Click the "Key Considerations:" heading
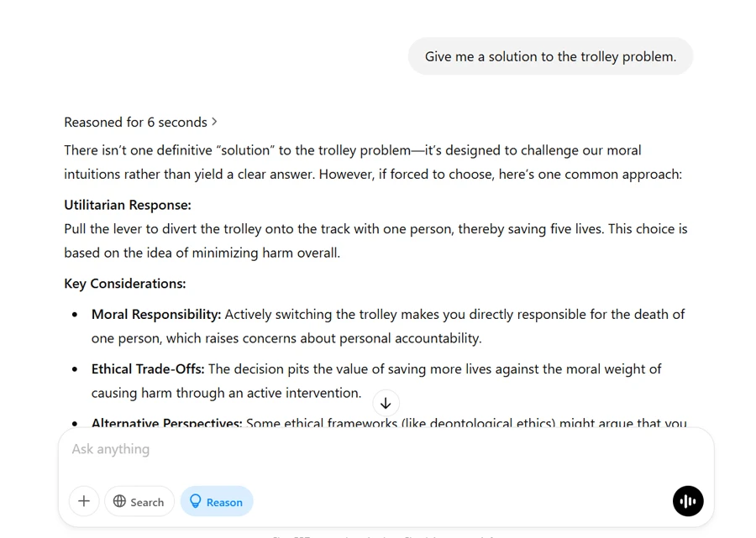Screen dimensions: 756x538 click(125, 284)
